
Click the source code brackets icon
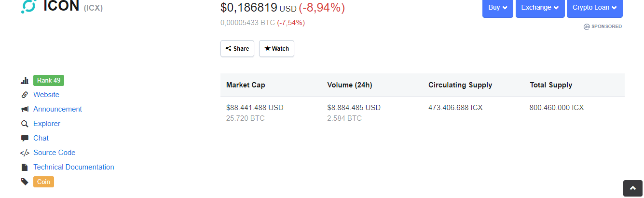click(25, 153)
